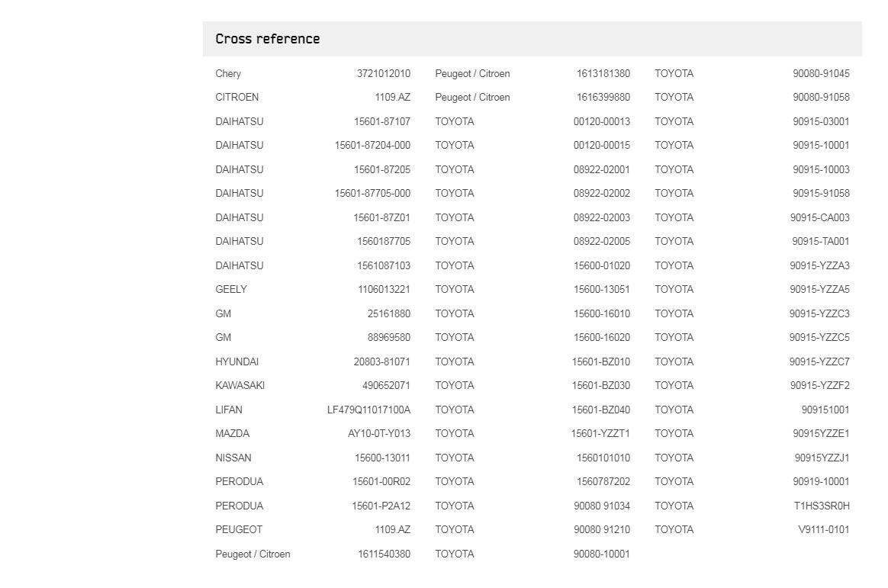Click TOYOTA number 00120-00013
The height and width of the screenshot is (588, 888).
point(601,122)
